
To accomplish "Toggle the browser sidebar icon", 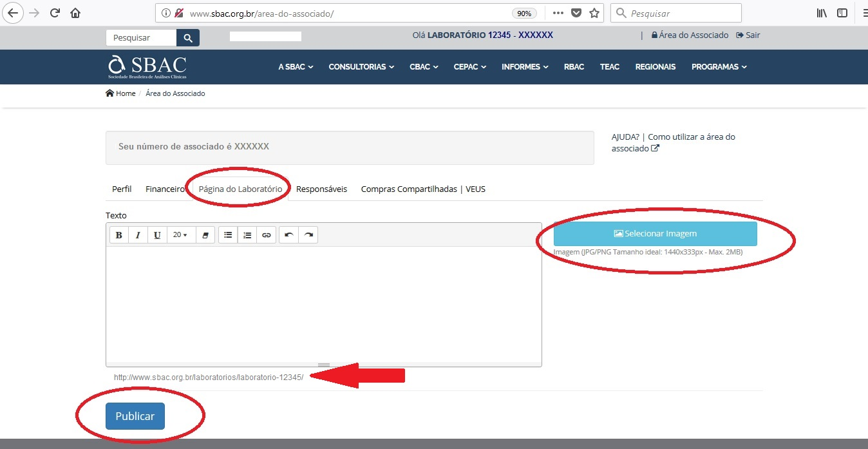I will pyautogui.click(x=842, y=13).
